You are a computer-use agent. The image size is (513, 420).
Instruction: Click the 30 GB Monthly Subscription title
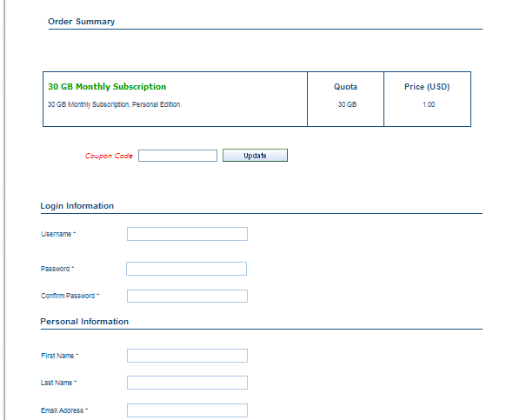point(107,87)
